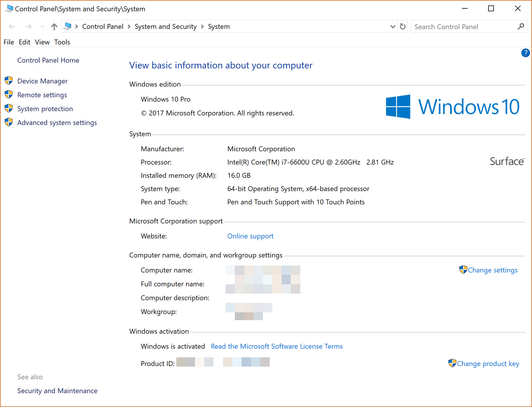Click the Device Manager shield icon
Viewport: 532px width, 407px height.
(9, 81)
